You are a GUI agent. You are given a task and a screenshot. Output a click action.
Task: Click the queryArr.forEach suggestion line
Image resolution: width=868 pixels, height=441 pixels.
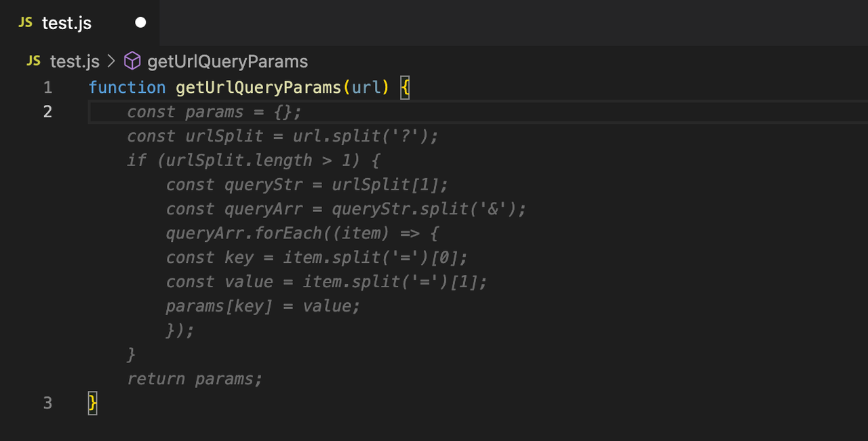click(x=302, y=234)
